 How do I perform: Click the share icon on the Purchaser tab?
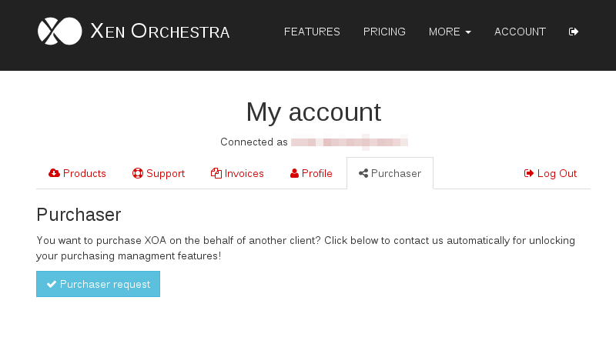click(x=363, y=173)
